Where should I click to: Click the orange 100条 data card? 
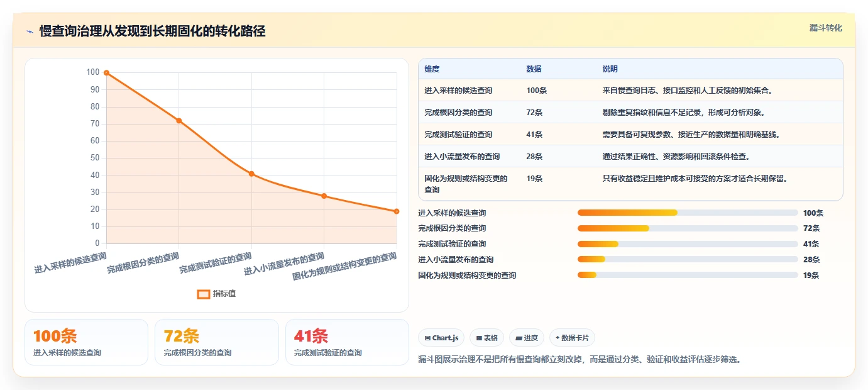(86, 342)
